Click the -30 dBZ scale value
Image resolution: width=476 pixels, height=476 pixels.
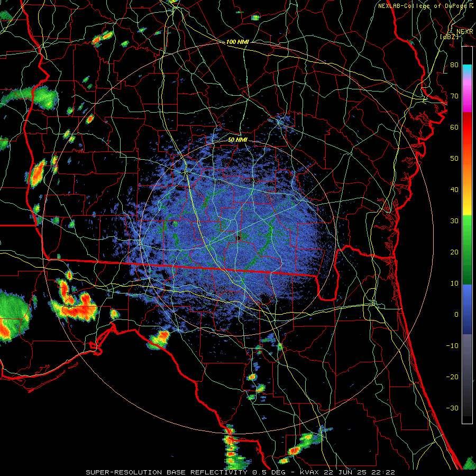[452, 408]
